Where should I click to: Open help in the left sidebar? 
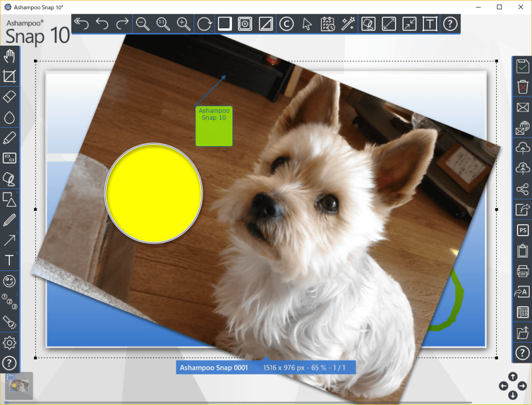pyautogui.click(x=9, y=363)
